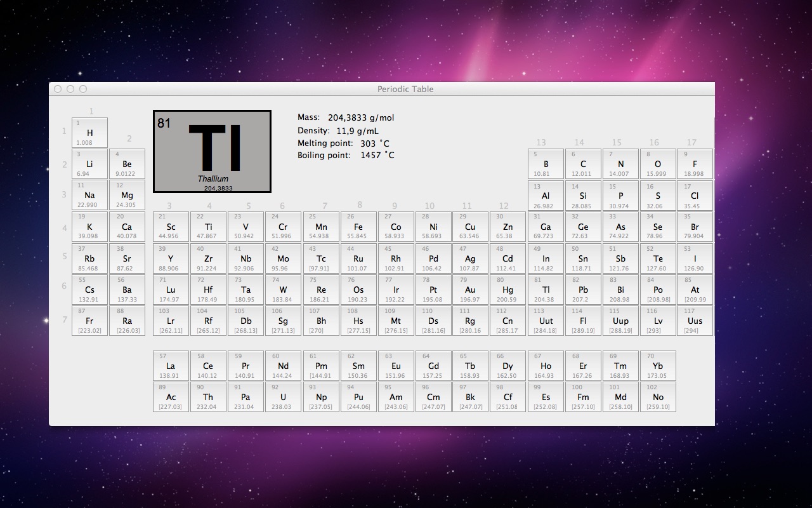The height and width of the screenshot is (508, 812).
Task: Click the Thallium Tl element cell
Action: point(546,290)
